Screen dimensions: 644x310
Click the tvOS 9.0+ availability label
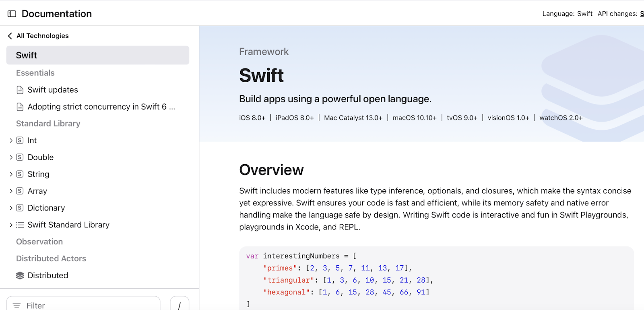coord(462,118)
